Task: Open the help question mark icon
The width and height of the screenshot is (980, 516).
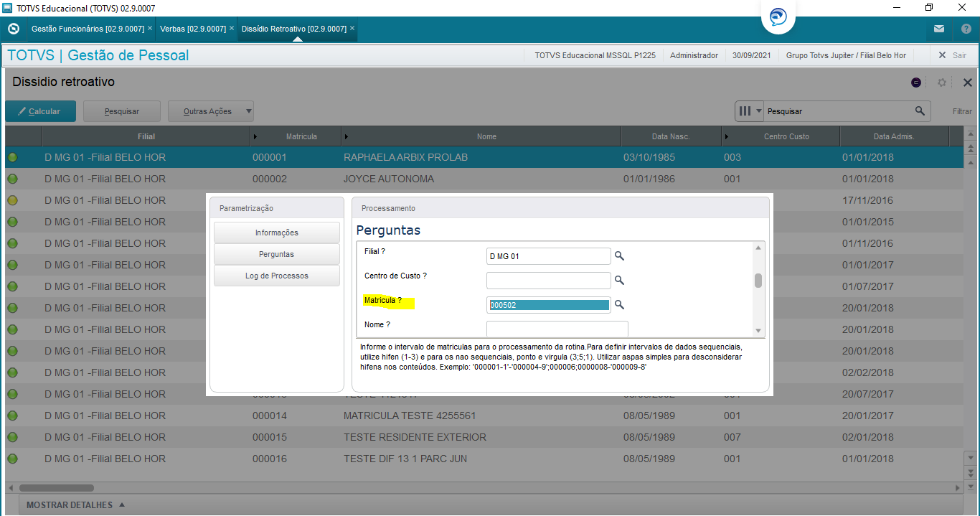Action: 966,29
